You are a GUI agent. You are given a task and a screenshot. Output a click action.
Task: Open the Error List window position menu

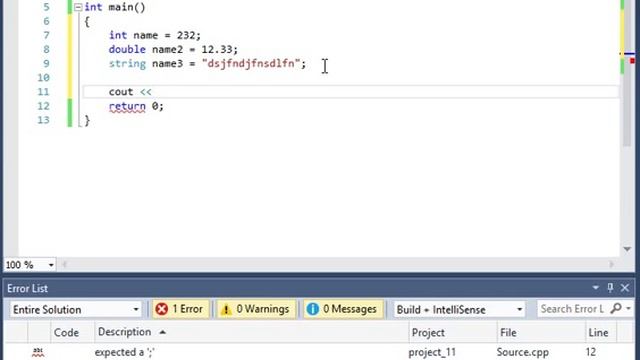[x=596, y=288]
